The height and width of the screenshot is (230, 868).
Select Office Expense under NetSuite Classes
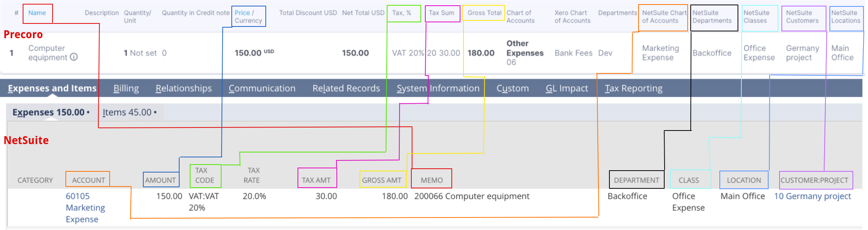click(x=759, y=53)
